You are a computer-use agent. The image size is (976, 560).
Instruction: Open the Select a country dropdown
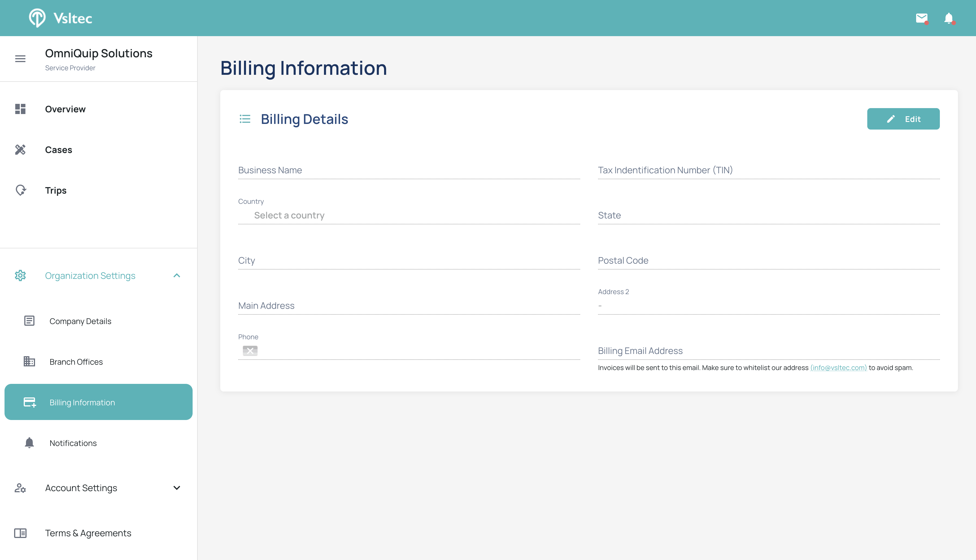click(409, 215)
